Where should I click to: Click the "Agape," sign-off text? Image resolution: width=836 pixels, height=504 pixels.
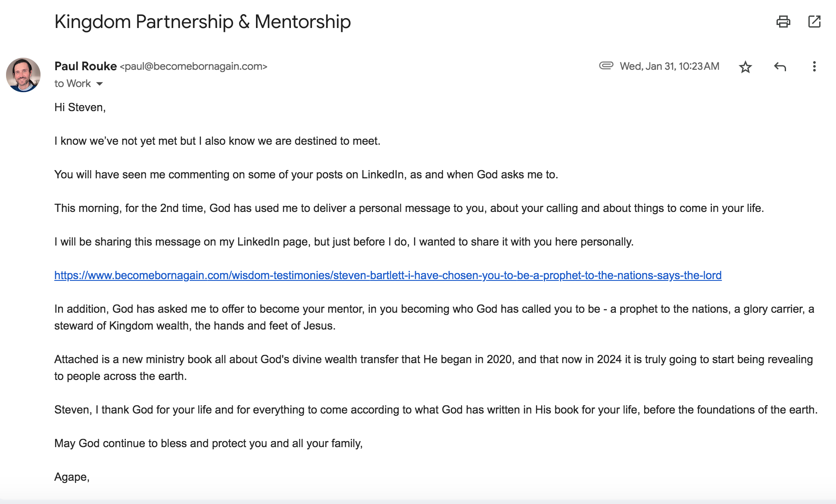72,477
